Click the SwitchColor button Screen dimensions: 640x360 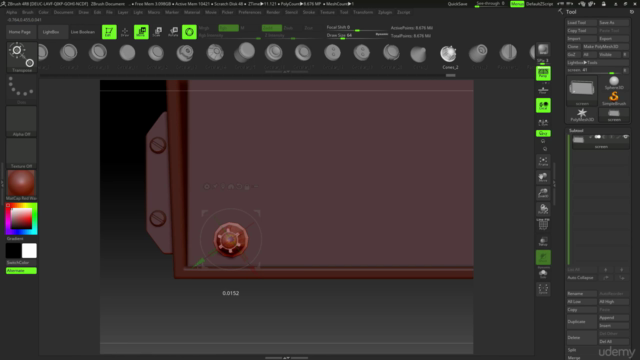point(21,262)
